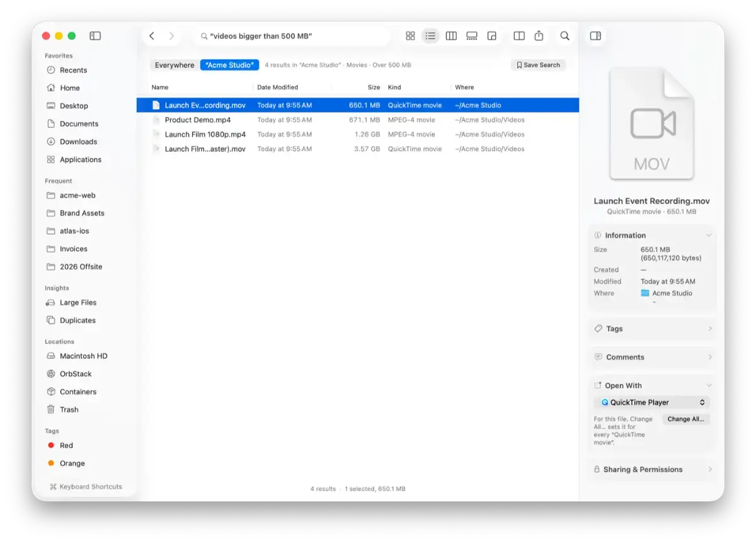The image size is (756, 543).
Task: Switch to icon grid view
Action: coord(410,36)
